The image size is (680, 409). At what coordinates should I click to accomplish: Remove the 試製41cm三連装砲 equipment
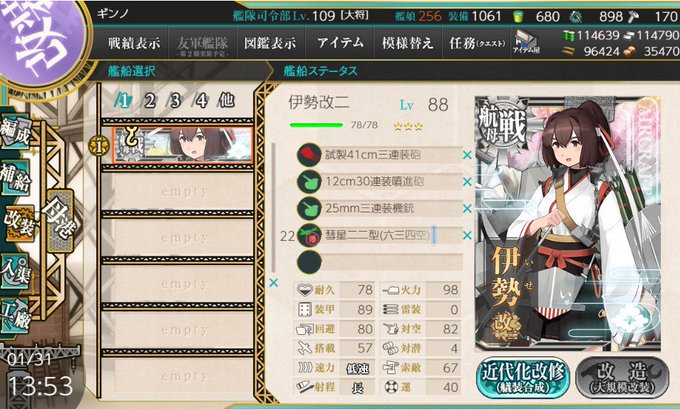(x=467, y=155)
